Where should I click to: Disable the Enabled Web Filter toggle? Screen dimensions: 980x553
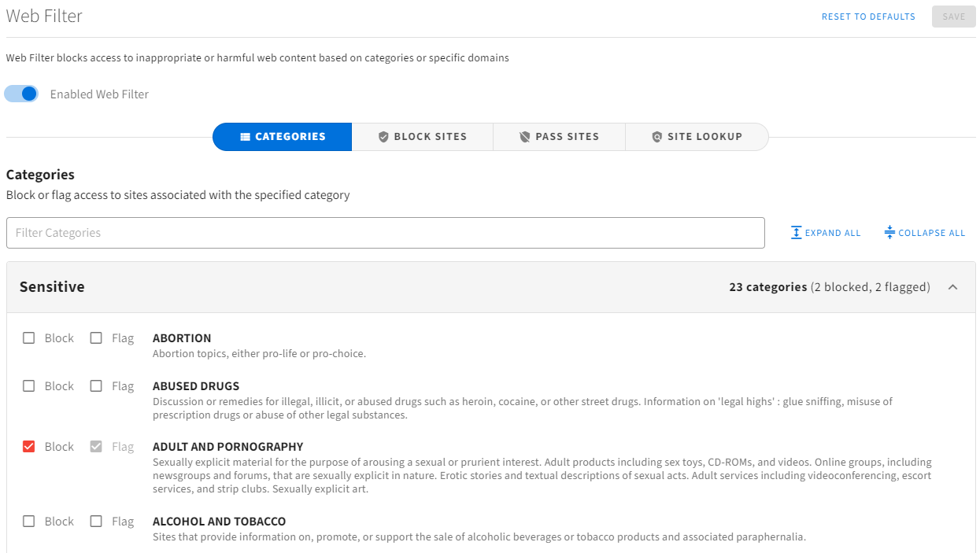[x=21, y=94]
